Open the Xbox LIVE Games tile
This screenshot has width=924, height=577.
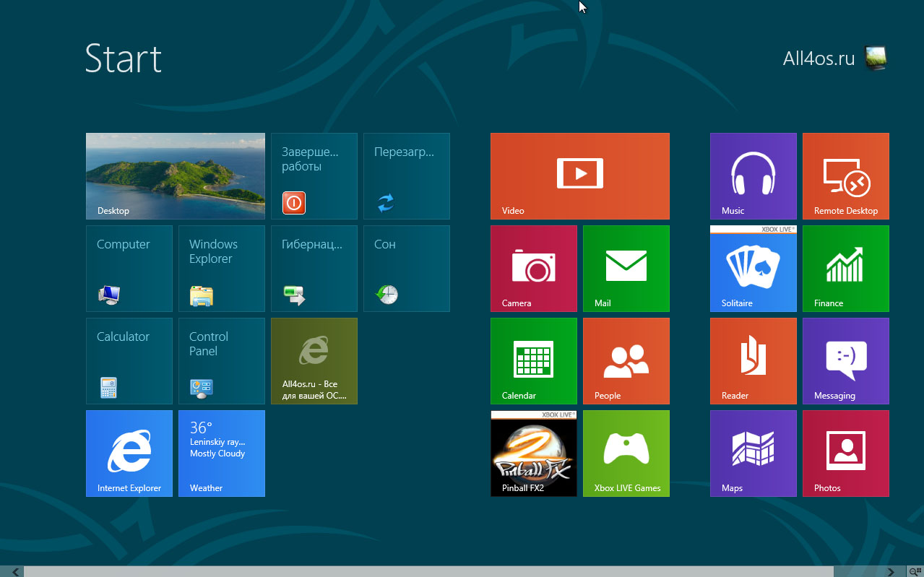(626, 454)
